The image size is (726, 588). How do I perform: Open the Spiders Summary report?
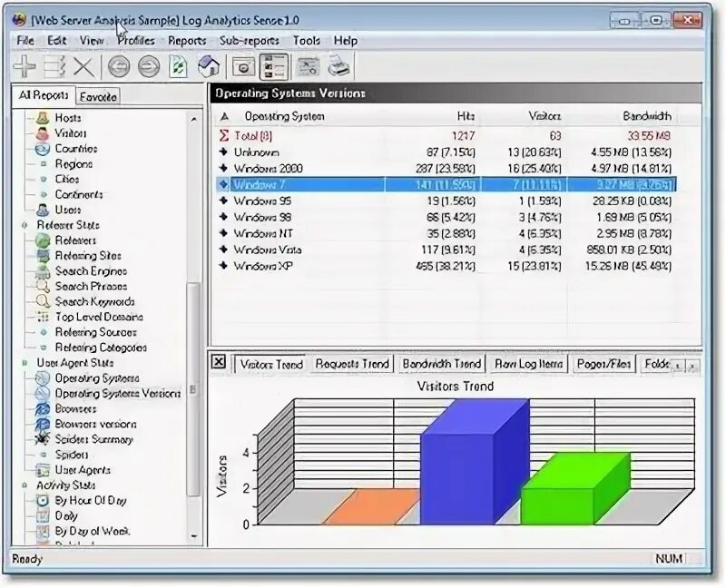click(x=94, y=439)
